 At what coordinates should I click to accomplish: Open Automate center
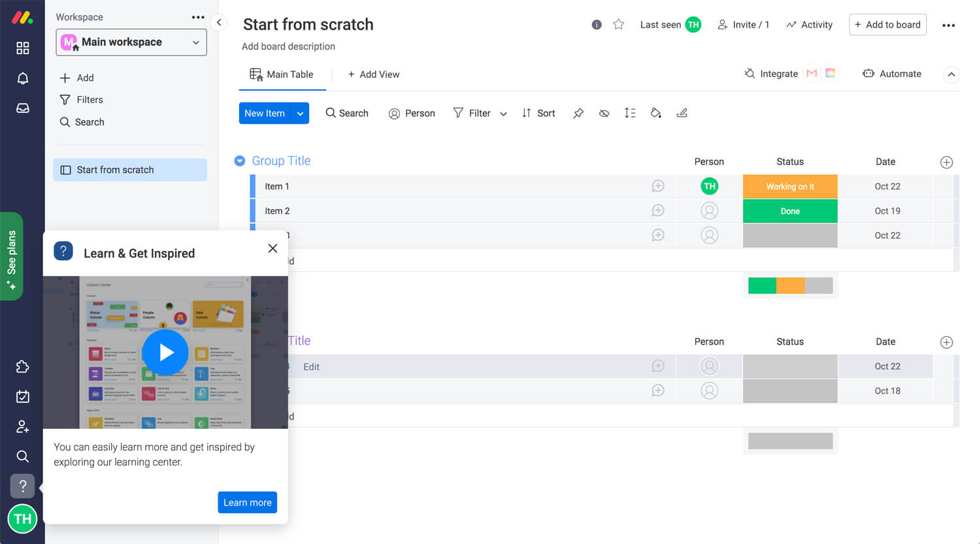coord(892,74)
